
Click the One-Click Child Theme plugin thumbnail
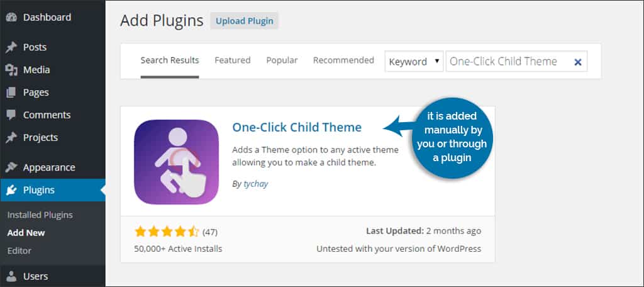pos(176,162)
